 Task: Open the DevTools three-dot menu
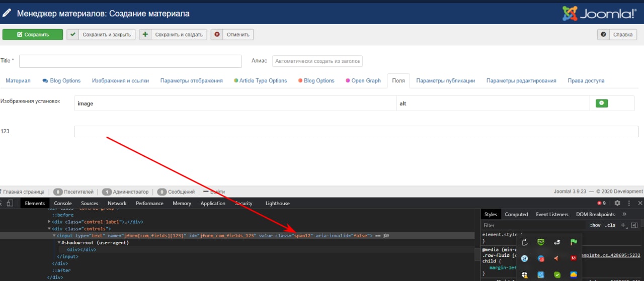coord(629,203)
